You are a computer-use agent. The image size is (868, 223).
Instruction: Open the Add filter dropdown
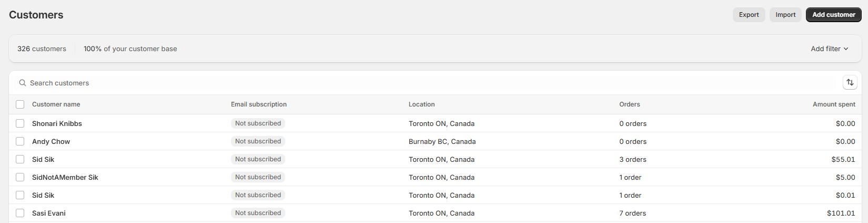[829, 49]
